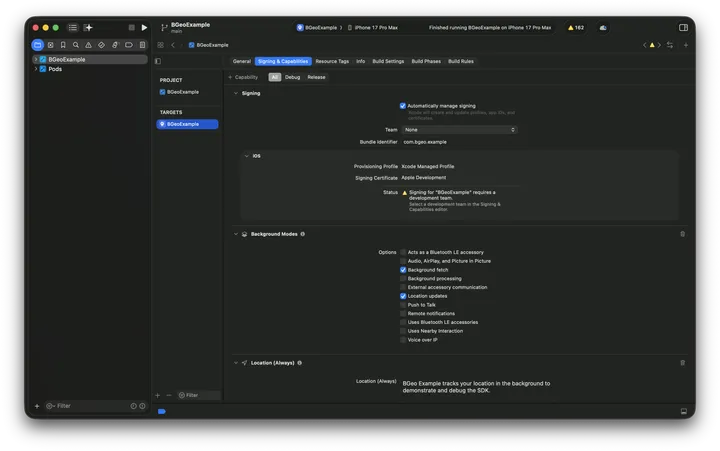The width and height of the screenshot is (720, 451).
Task: Jump to previous issue chevron
Action: pyautogui.click(x=645, y=45)
